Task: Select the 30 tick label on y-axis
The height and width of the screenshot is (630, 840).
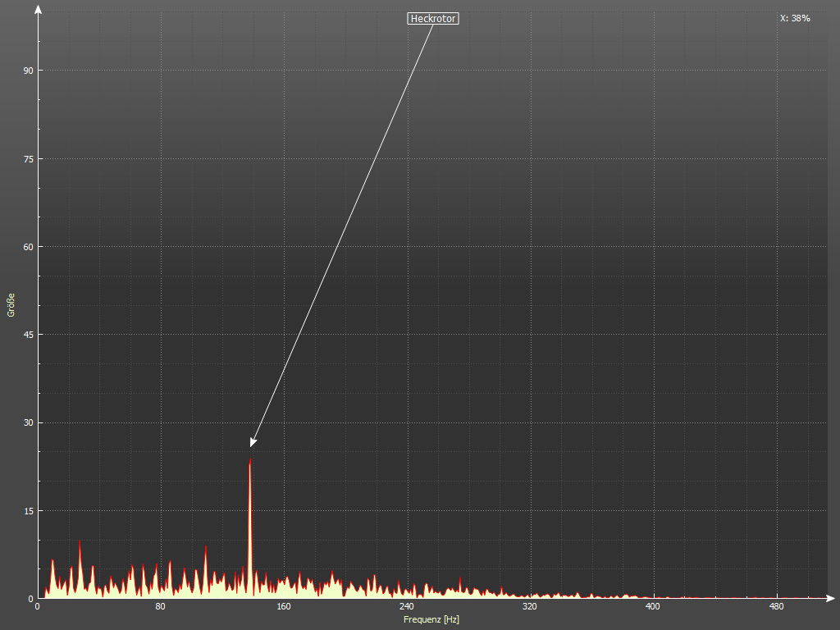Action: click(x=28, y=422)
